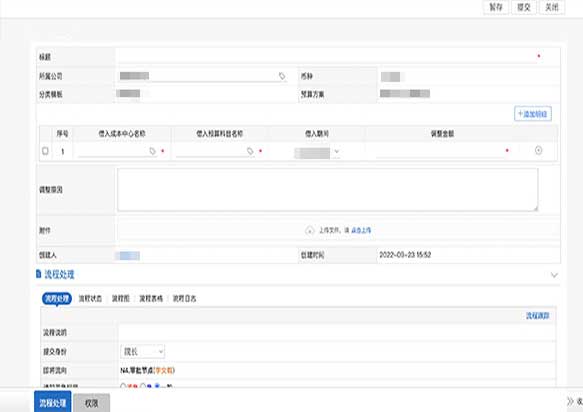Select the first notification urgency radio option
This screenshot has width=583, height=412.
click(x=123, y=386)
